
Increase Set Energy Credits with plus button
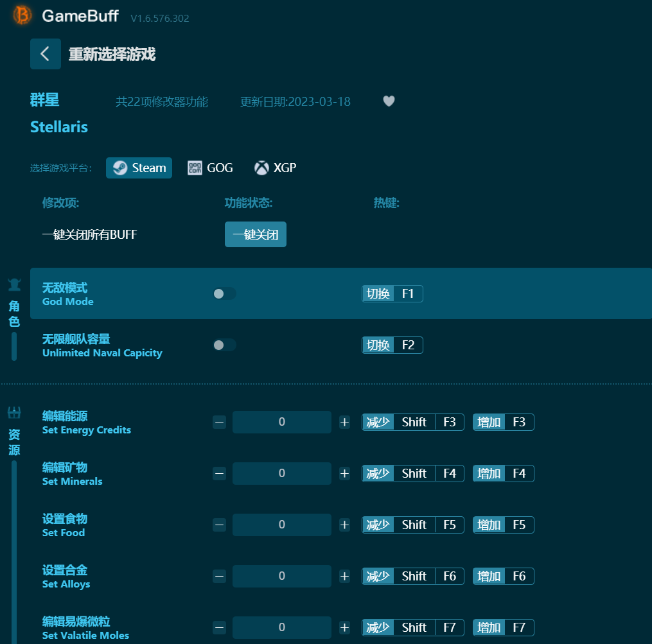click(344, 422)
